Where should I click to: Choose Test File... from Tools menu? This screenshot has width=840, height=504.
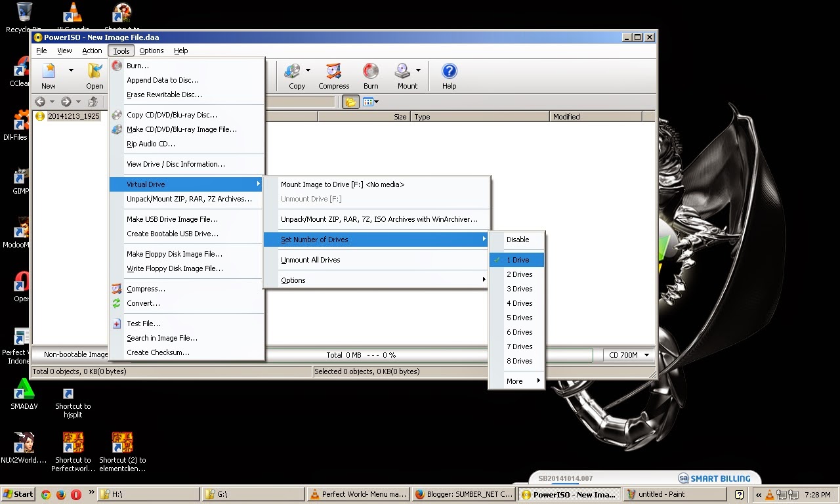[187, 324]
